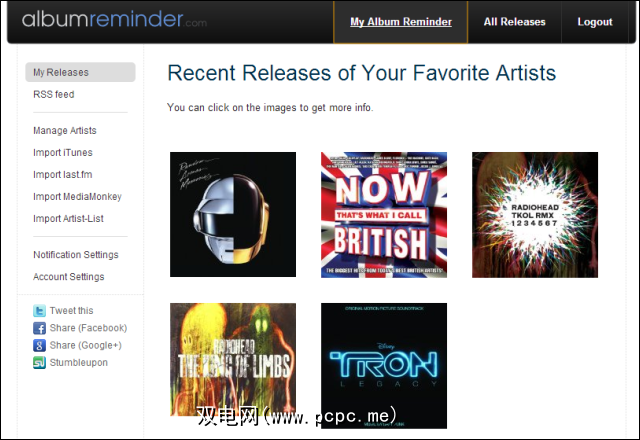Switch to the All Releases tab
Viewport: 640px width, 440px height.
pos(514,22)
